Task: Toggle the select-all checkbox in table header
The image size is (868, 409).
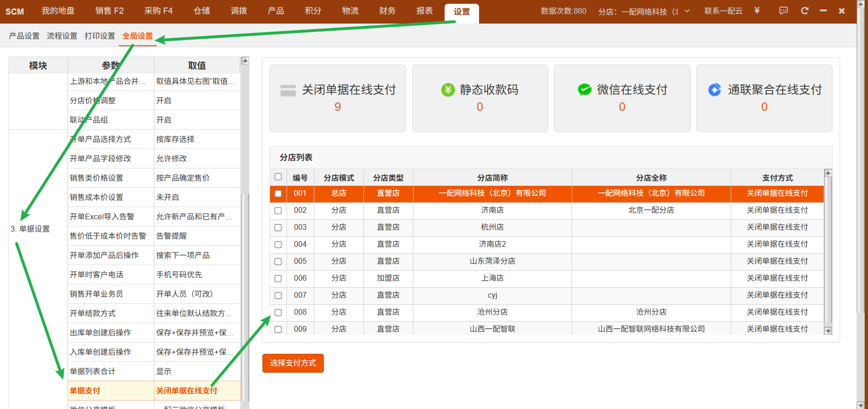Action: tap(278, 177)
